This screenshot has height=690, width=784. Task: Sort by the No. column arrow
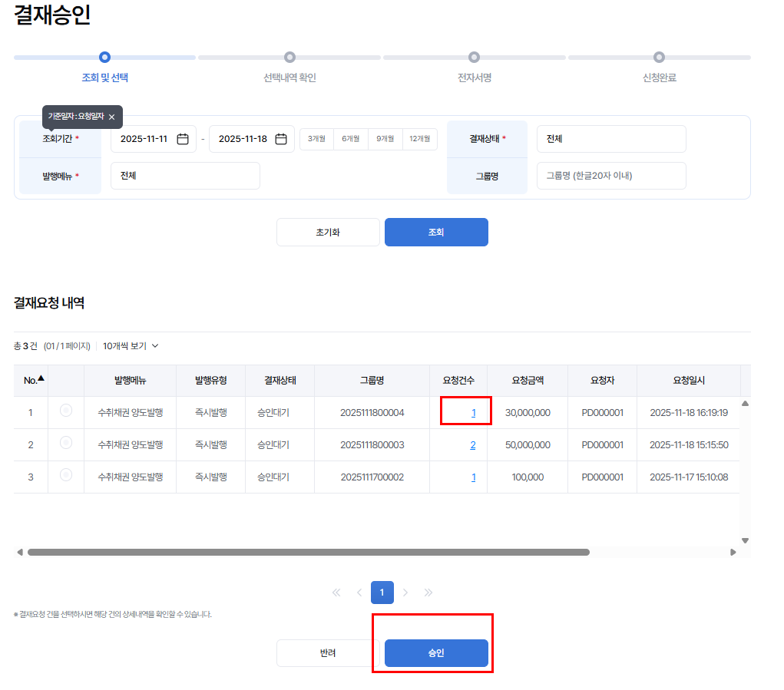pyautogui.click(x=41, y=378)
